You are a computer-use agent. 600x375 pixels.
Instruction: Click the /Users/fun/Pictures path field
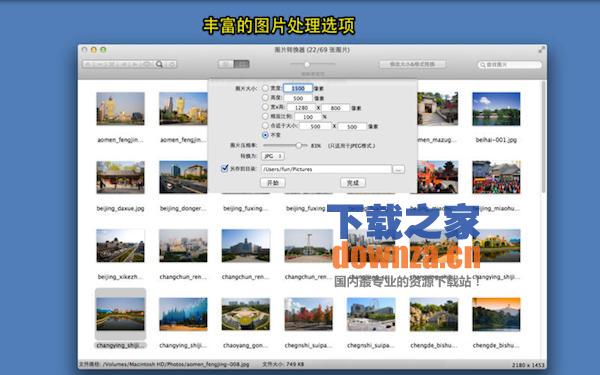326,169
